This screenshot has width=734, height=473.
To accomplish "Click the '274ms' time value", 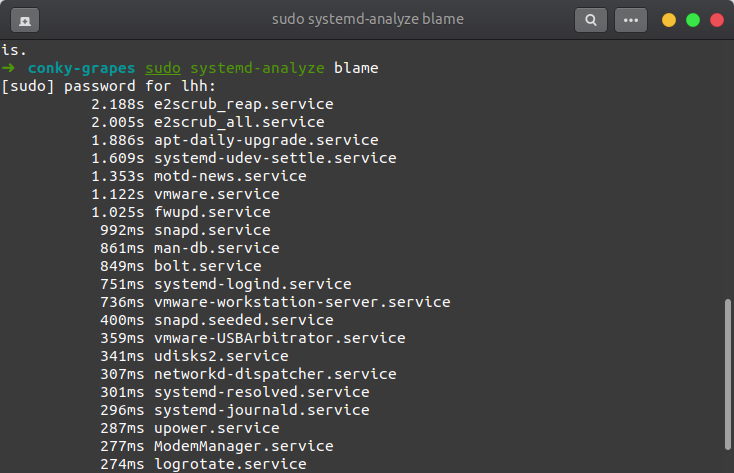I will tap(122, 464).
